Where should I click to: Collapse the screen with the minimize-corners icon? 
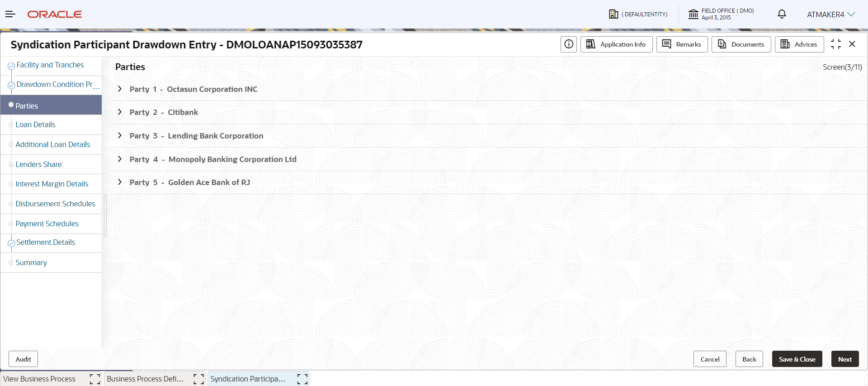(x=836, y=44)
